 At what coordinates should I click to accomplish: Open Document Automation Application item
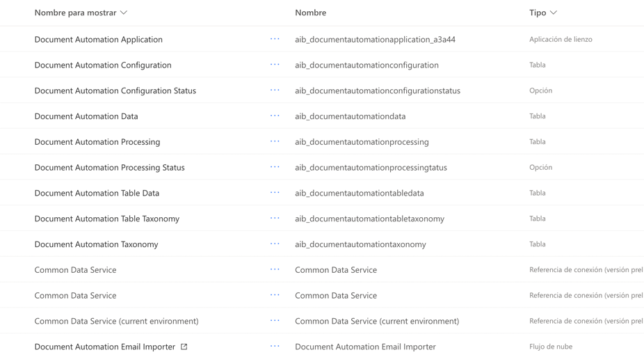[x=99, y=40]
